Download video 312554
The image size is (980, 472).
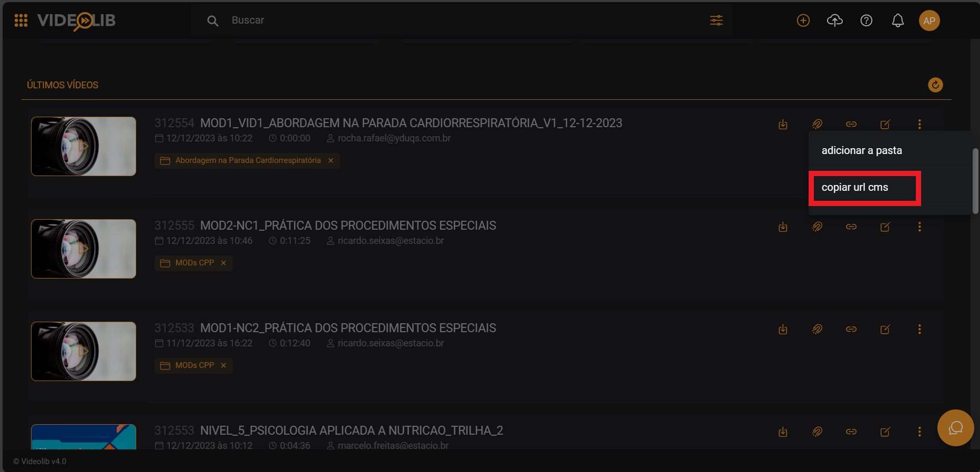point(783,124)
